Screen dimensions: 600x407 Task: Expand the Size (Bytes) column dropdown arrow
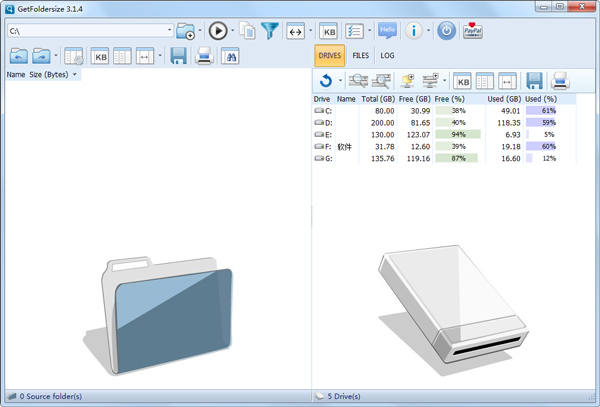(75, 74)
